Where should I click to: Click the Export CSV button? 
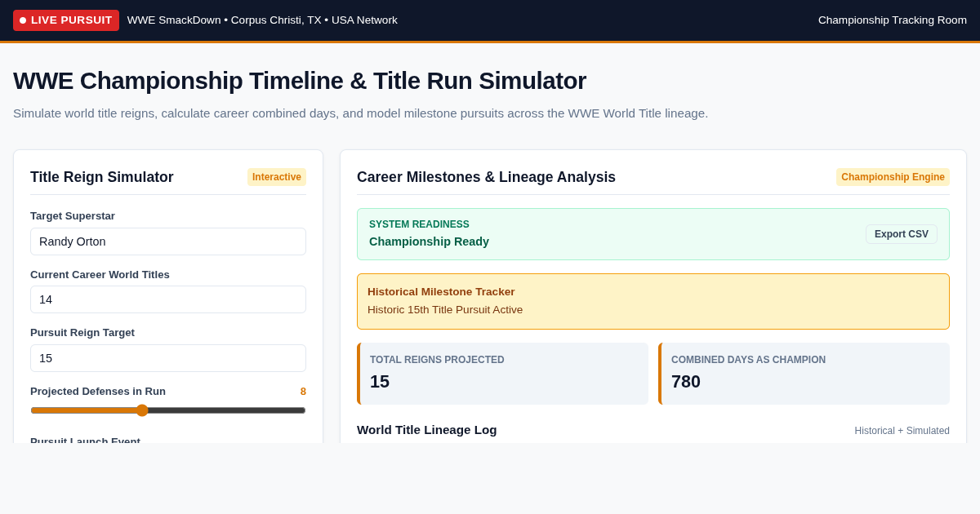pos(902,234)
